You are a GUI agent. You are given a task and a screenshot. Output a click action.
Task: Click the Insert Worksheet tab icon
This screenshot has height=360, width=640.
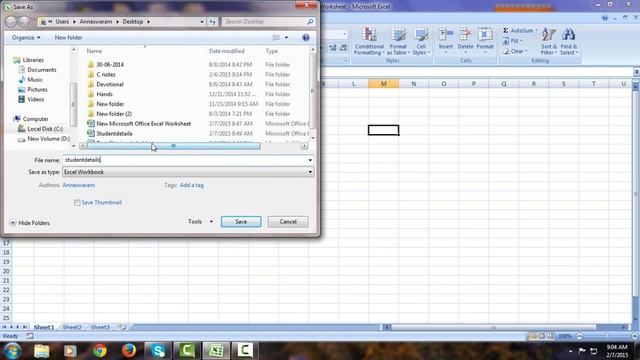coord(122,327)
